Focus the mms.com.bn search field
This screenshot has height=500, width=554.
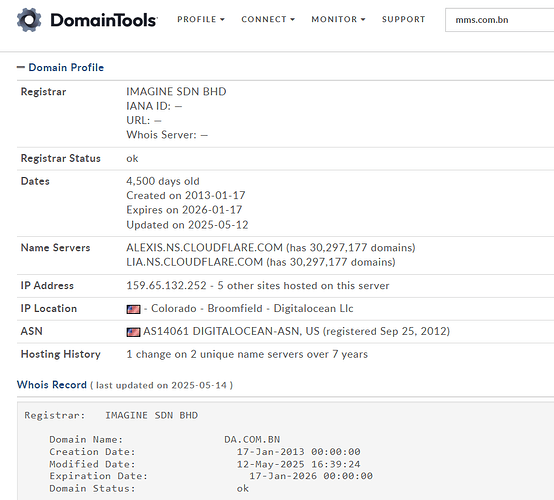point(500,20)
